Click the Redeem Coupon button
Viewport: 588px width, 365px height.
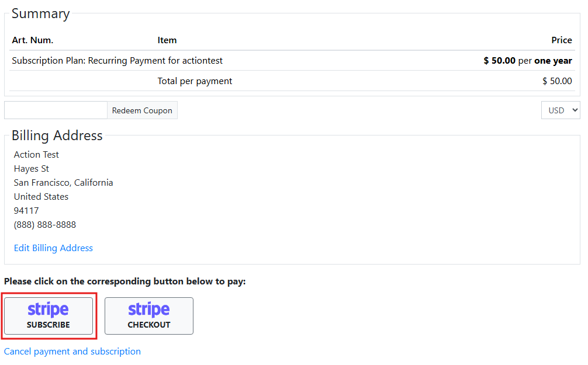click(x=142, y=110)
